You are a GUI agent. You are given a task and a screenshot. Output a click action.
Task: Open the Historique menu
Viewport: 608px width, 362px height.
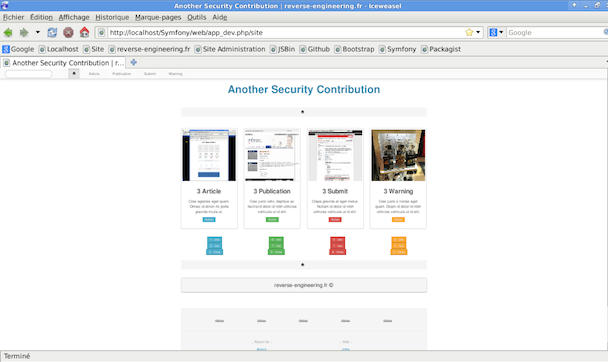point(112,17)
